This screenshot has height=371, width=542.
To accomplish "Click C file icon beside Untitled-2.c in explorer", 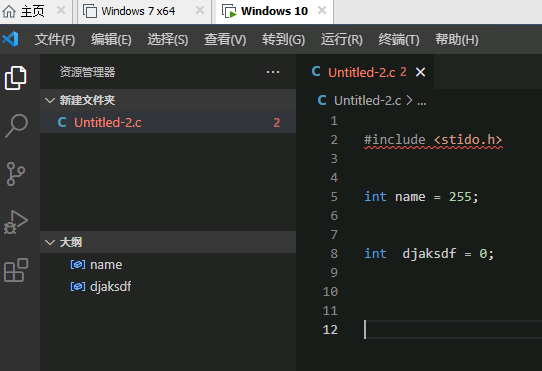I will [x=62, y=122].
